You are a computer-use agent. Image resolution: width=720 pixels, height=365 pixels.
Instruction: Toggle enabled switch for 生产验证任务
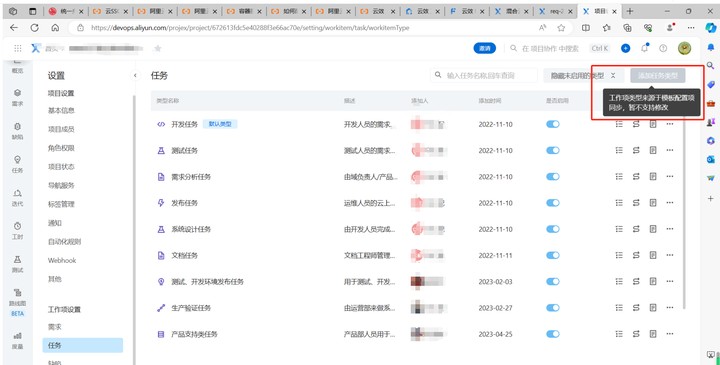pyautogui.click(x=553, y=308)
